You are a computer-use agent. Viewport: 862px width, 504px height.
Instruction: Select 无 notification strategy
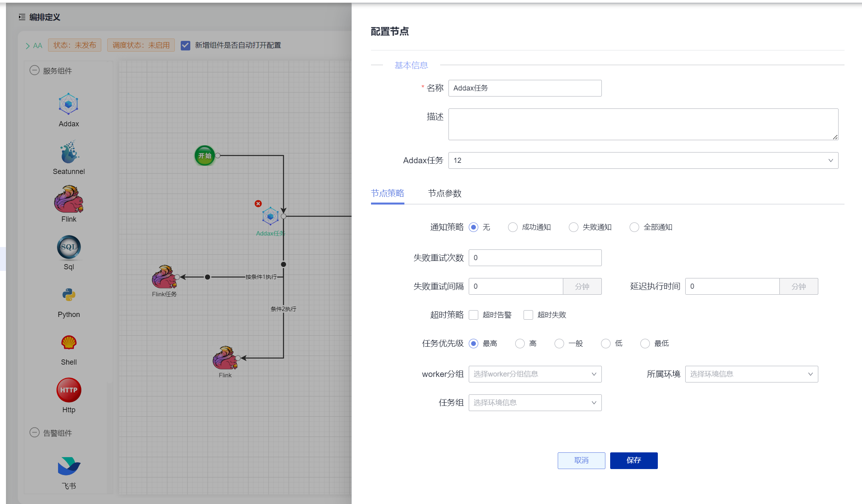pyautogui.click(x=473, y=227)
